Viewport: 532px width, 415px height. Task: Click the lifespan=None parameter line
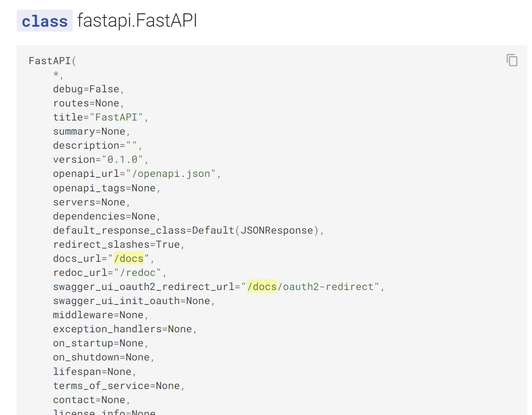pos(92,372)
